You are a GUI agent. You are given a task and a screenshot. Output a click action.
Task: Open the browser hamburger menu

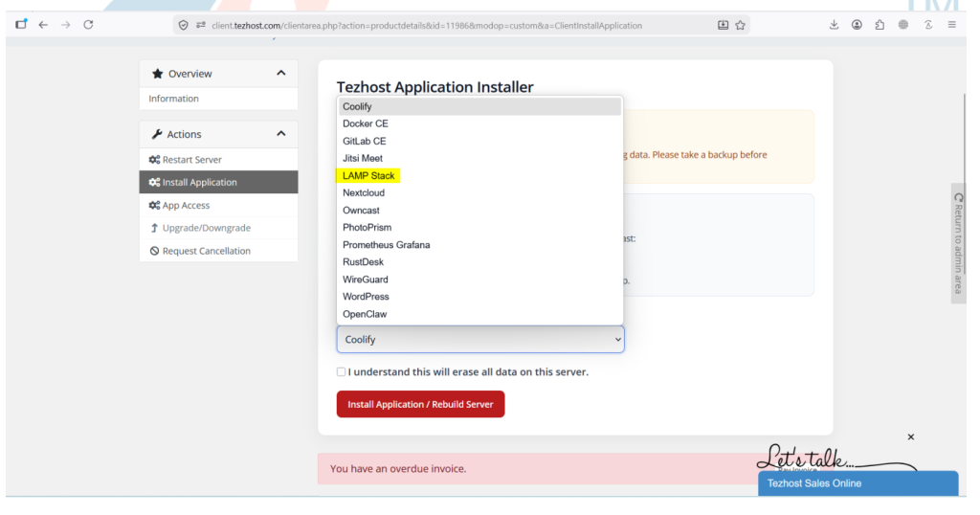pyautogui.click(x=952, y=25)
